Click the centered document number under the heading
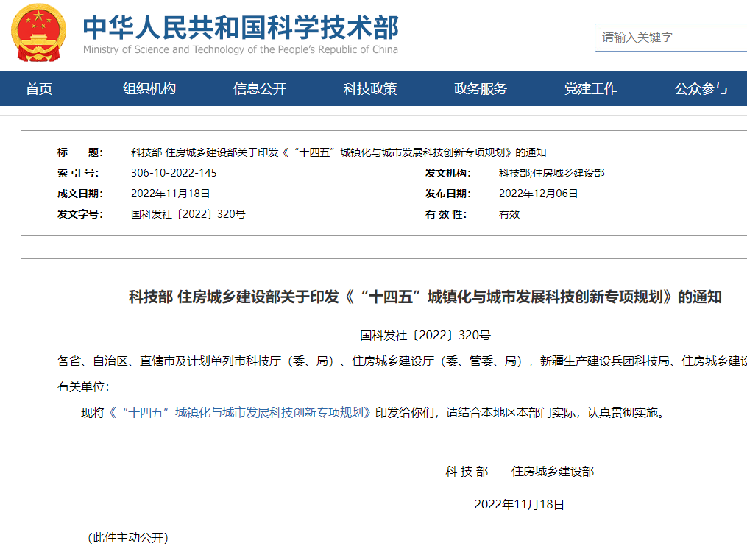 (425, 336)
